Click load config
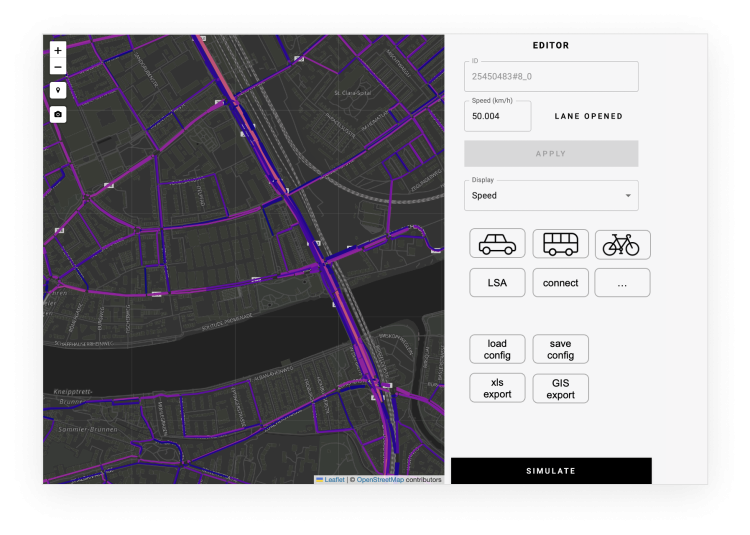 (x=497, y=349)
